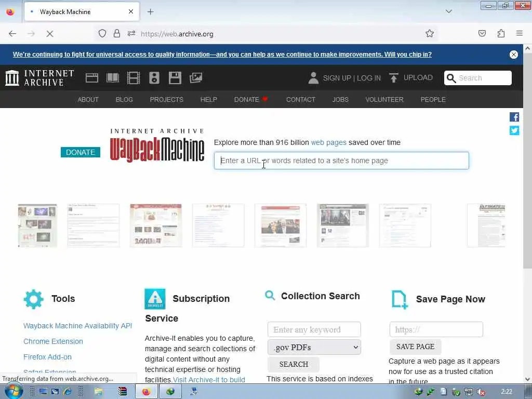This screenshot has width=532, height=399.
Task: Stop page loading in toolbar
Action: (49, 34)
